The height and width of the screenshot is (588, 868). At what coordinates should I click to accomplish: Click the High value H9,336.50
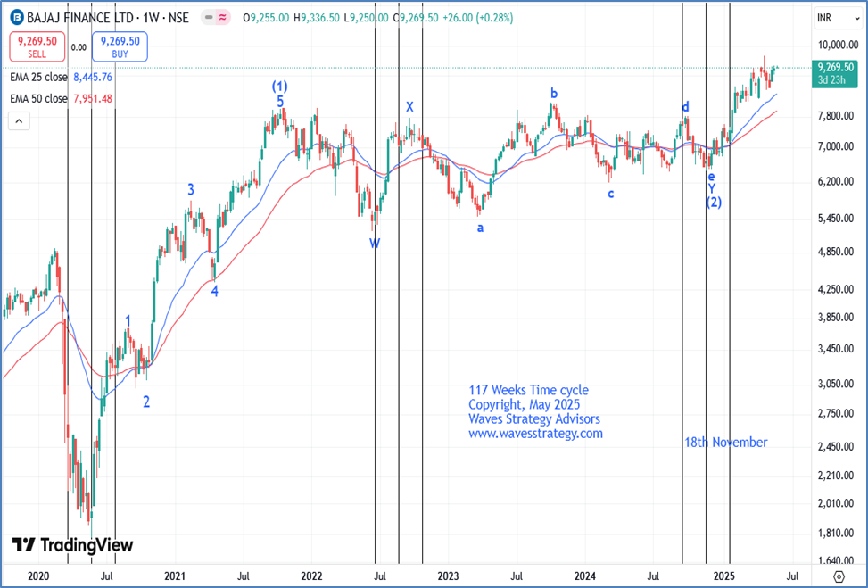[317, 18]
